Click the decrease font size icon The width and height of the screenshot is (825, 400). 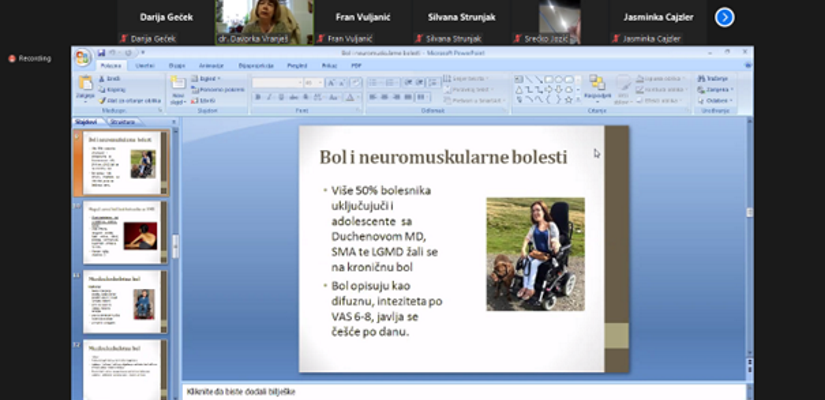(x=342, y=83)
